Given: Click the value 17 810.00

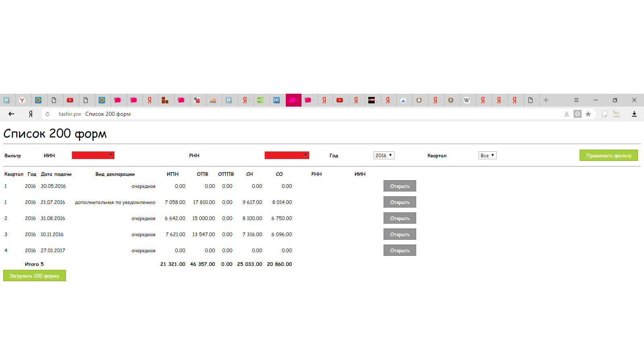Looking at the screenshot, I should pyautogui.click(x=204, y=202).
